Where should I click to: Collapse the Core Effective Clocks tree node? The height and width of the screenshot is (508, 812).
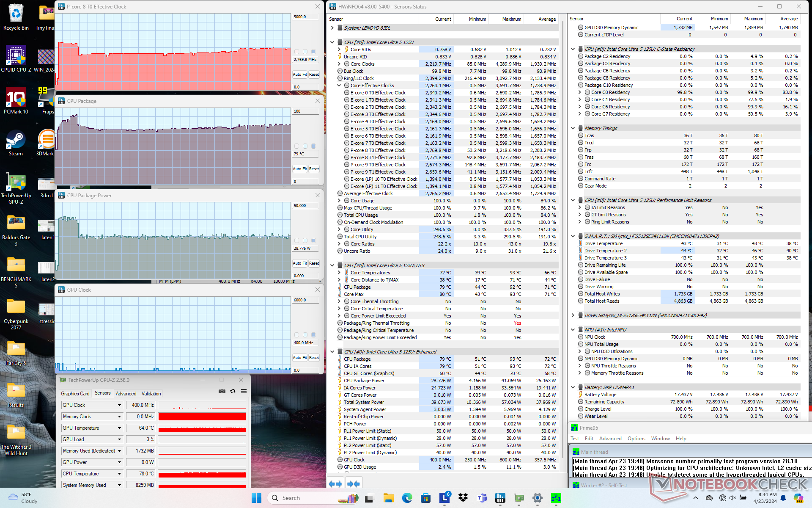point(339,86)
